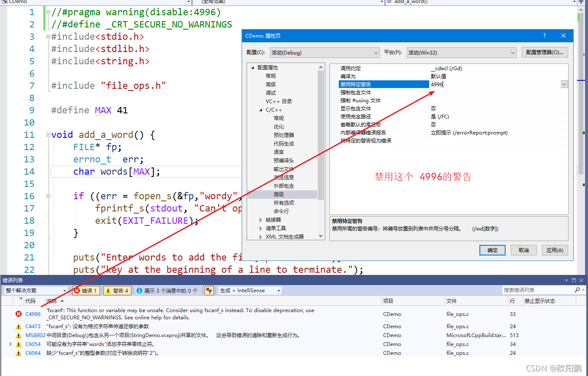
Task: Select 命令行 under C/C++
Action: [x=281, y=211]
